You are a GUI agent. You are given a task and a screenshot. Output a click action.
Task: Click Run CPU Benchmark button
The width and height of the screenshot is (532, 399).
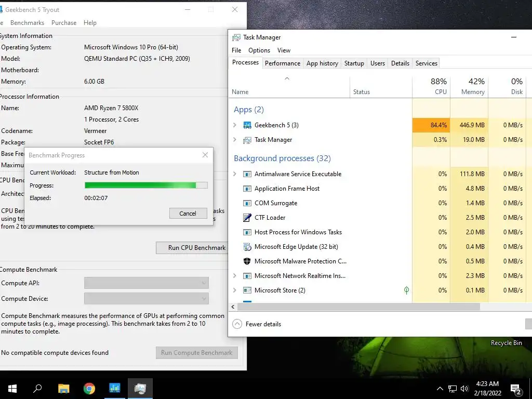[192, 248]
